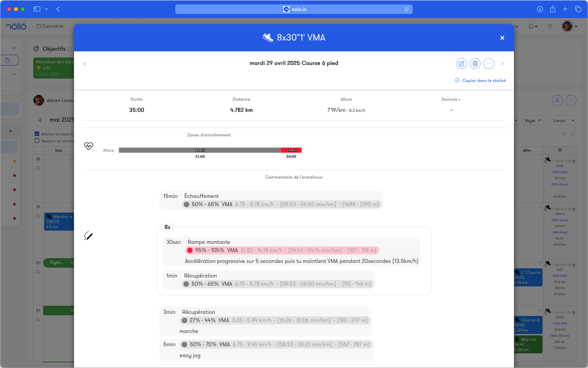Viewport: 588px width, 368px height.
Task: Click the red 11.4% zone bar segment
Action: 291,150
